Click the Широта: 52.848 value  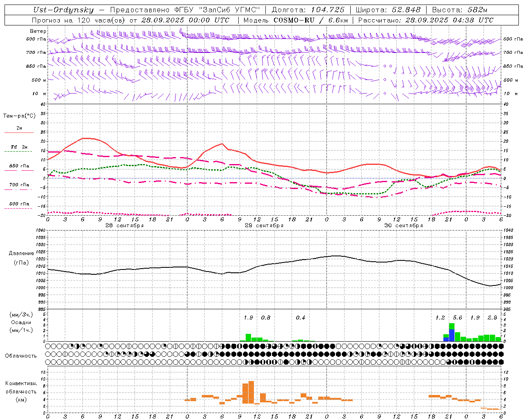click(x=388, y=10)
